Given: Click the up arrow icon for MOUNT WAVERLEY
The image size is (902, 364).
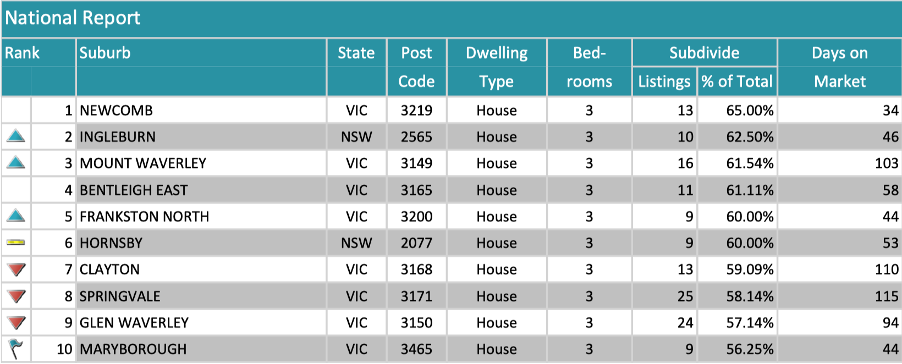Looking at the screenshot, I should point(16,163).
